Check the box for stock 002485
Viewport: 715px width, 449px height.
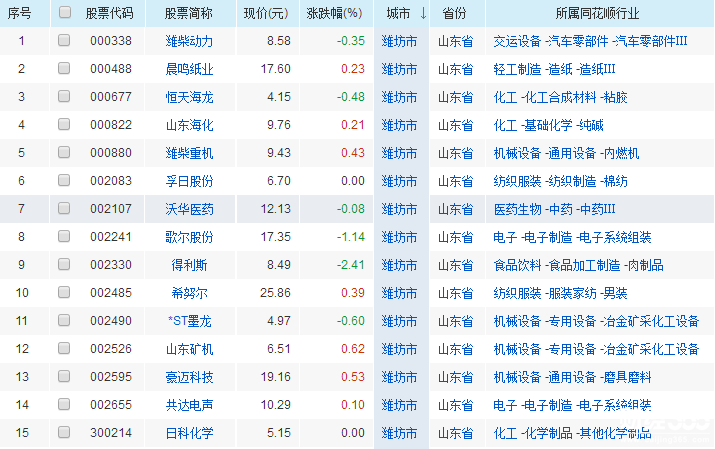(64, 292)
